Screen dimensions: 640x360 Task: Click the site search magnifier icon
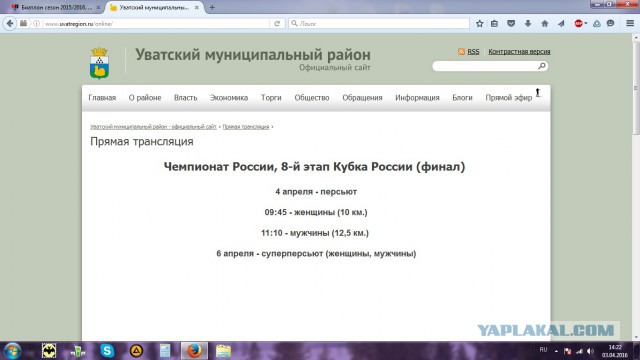pos(542,66)
